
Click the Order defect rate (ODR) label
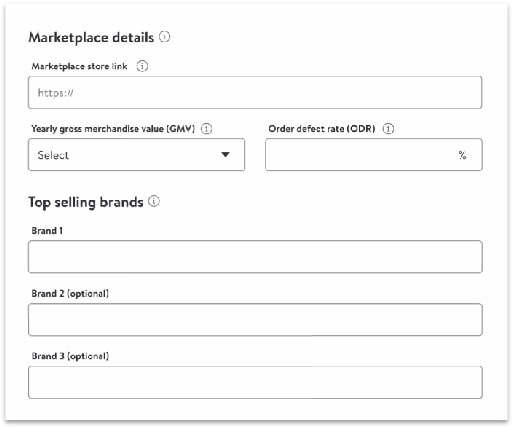(x=322, y=129)
